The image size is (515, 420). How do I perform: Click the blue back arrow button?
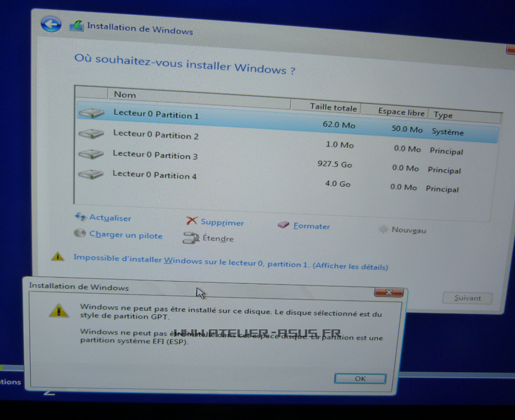[51, 24]
